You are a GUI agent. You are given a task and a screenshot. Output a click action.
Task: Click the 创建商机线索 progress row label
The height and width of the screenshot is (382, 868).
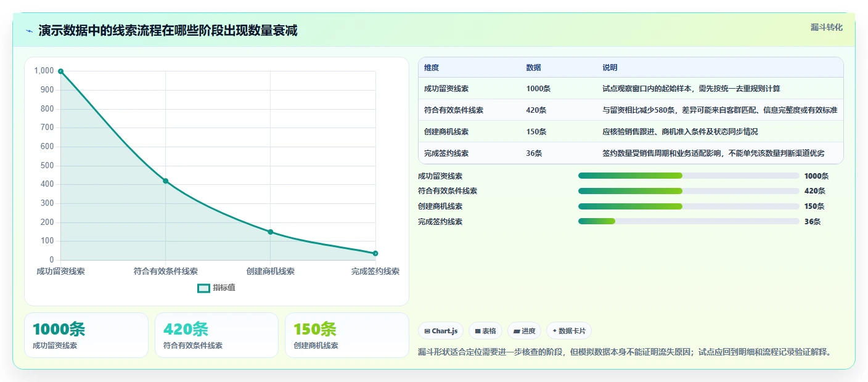tap(440, 206)
